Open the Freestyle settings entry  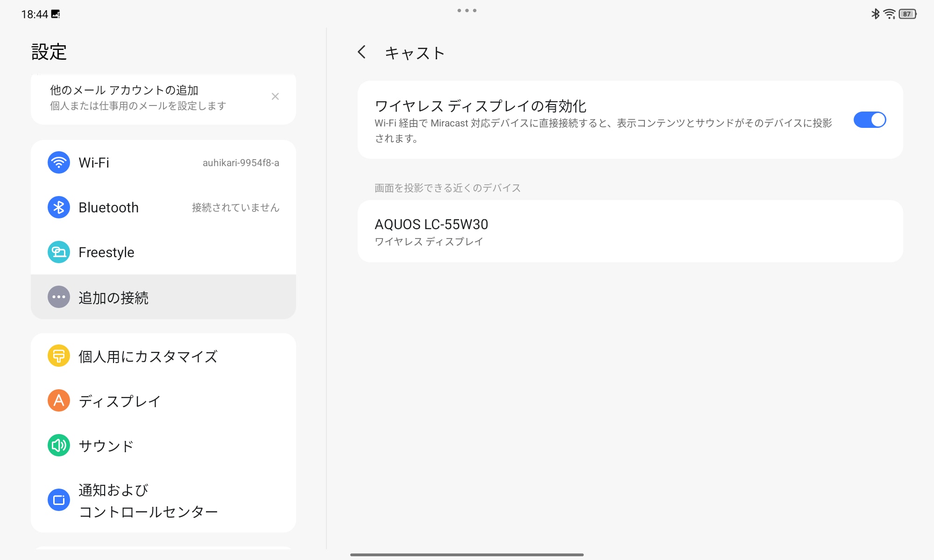pyautogui.click(x=163, y=252)
